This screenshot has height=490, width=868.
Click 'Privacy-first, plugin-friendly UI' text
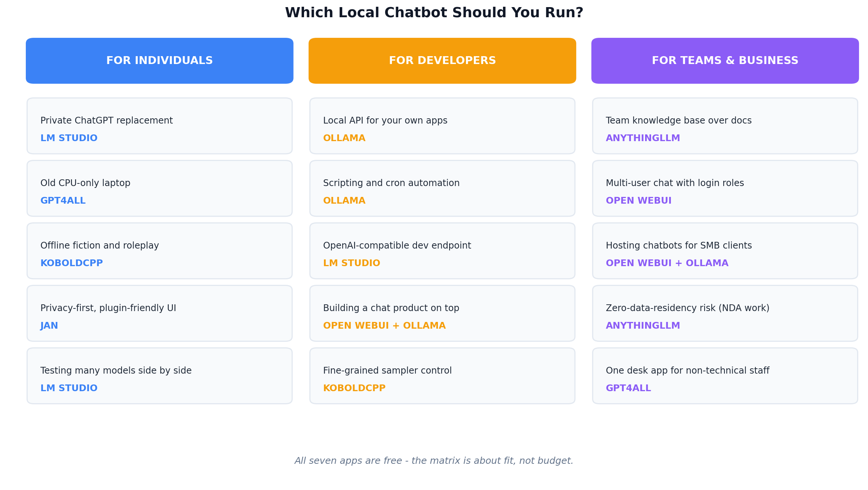click(x=108, y=308)
